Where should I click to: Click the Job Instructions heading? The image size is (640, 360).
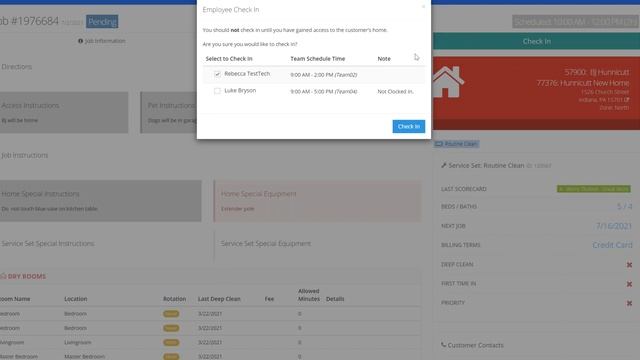(24, 156)
